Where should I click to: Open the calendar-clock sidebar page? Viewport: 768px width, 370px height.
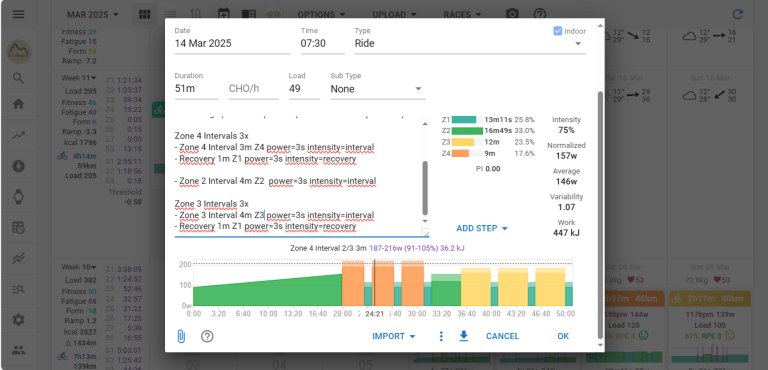pos(18,227)
